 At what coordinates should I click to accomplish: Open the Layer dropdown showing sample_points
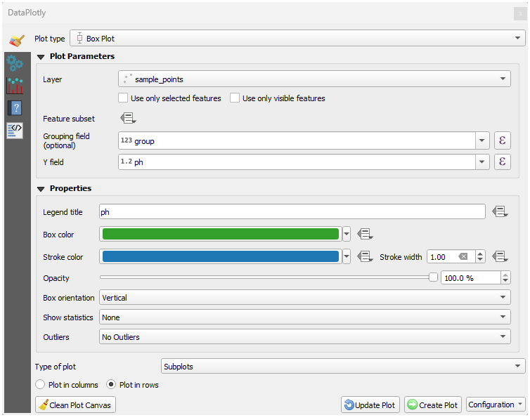click(x=314, y=79)
